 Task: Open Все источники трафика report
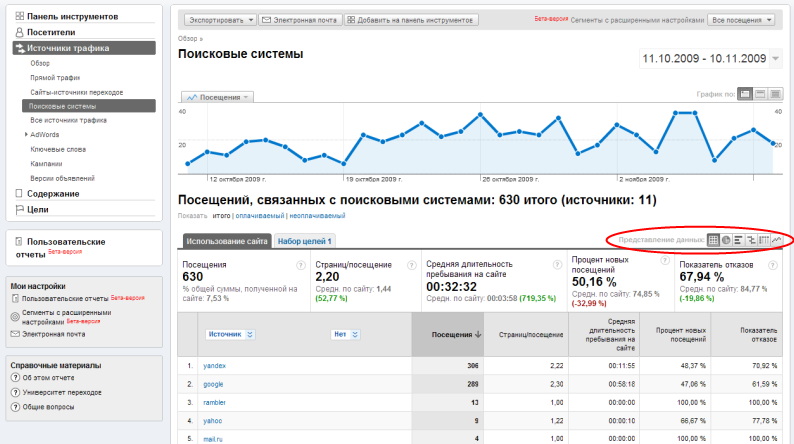[68, 120]
